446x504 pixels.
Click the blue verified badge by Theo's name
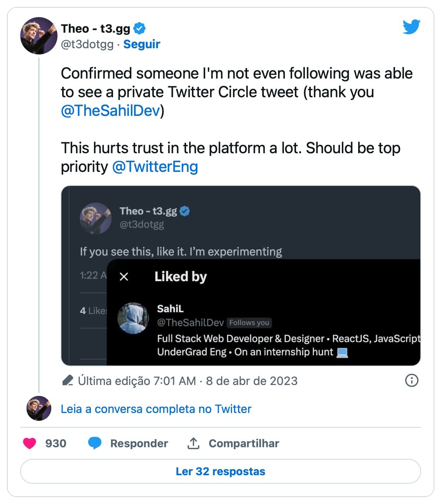click(139, 28)
